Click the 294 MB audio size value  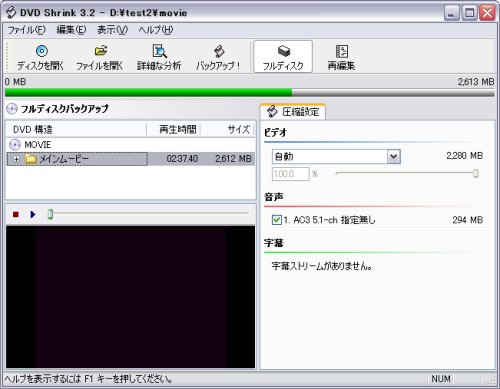467,220
